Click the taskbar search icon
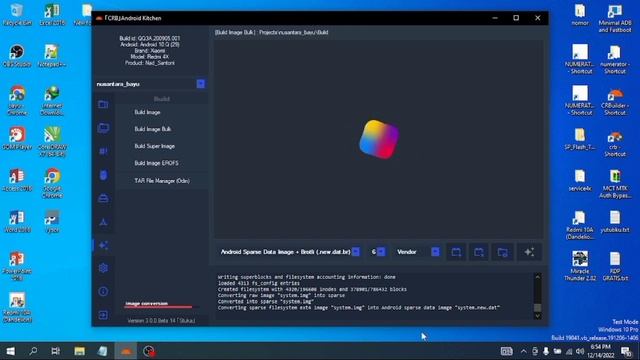 (x=33, y=351)
